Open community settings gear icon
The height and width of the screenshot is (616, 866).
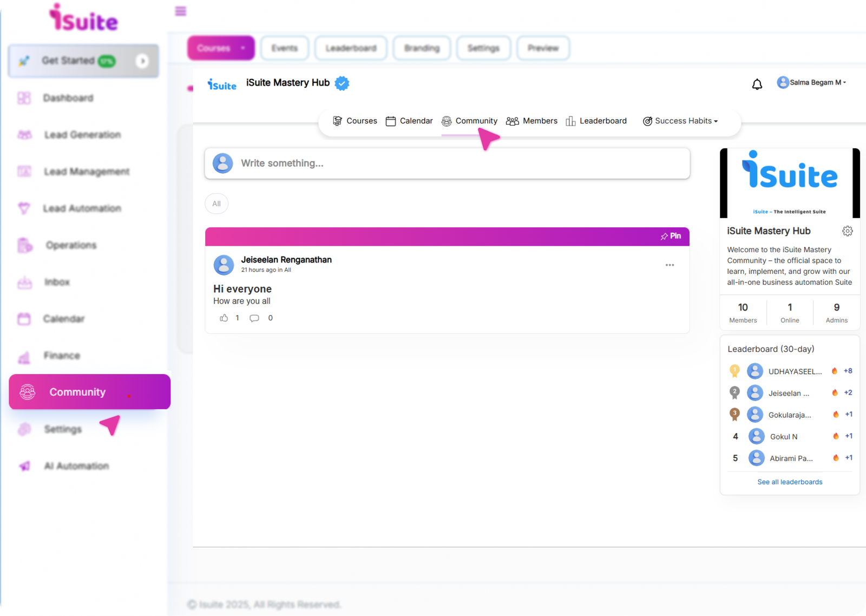(x=847, y=231)
